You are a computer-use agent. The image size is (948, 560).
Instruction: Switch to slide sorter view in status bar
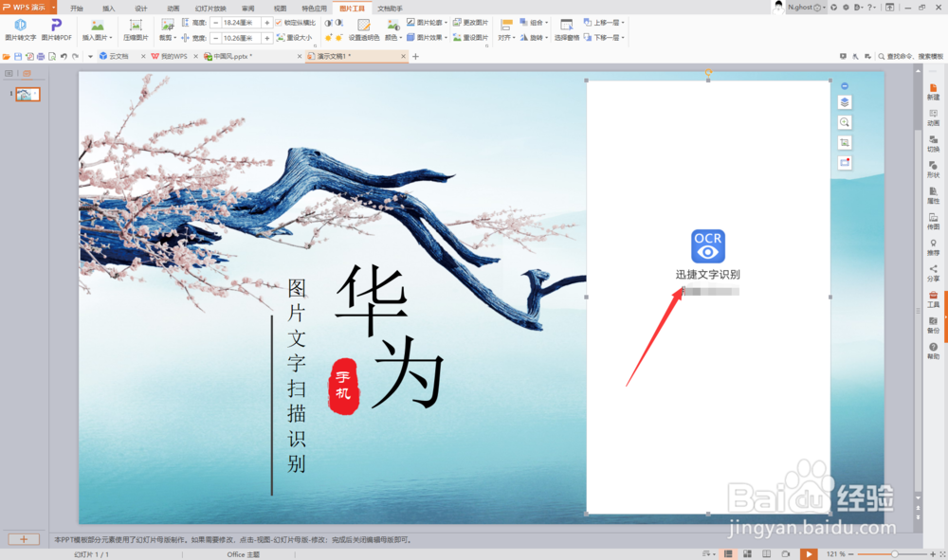point(747,554)
